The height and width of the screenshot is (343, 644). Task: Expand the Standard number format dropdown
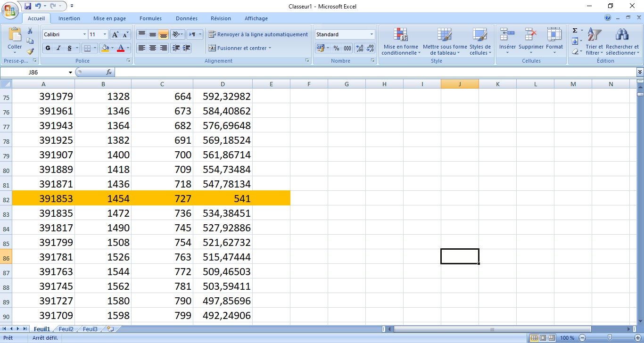pos(372,34)
